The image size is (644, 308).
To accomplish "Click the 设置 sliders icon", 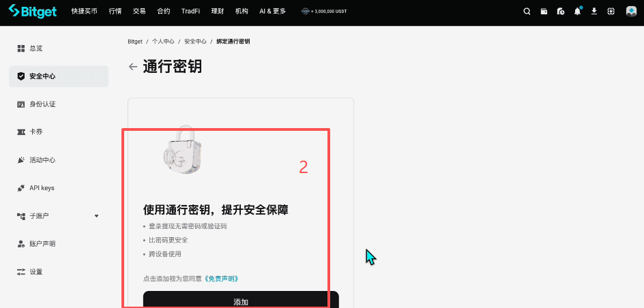I will [21, 271].
